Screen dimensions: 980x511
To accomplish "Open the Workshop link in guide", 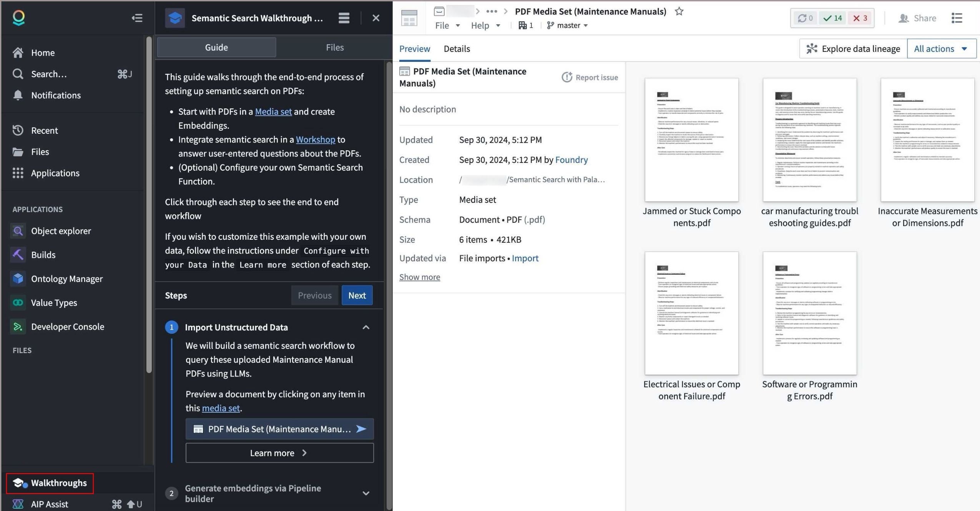I will coord(315,139).
